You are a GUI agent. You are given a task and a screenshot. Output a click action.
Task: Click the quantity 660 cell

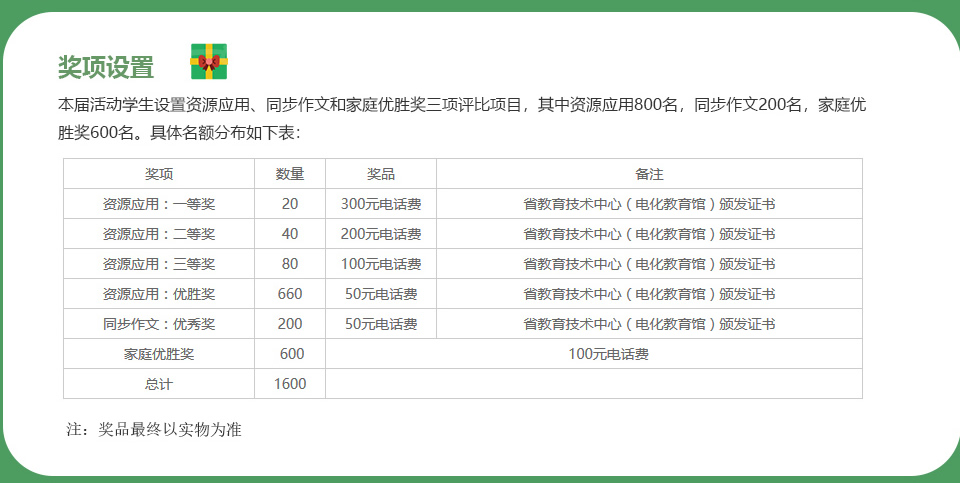pyautogui.click(x=290, y=294)
